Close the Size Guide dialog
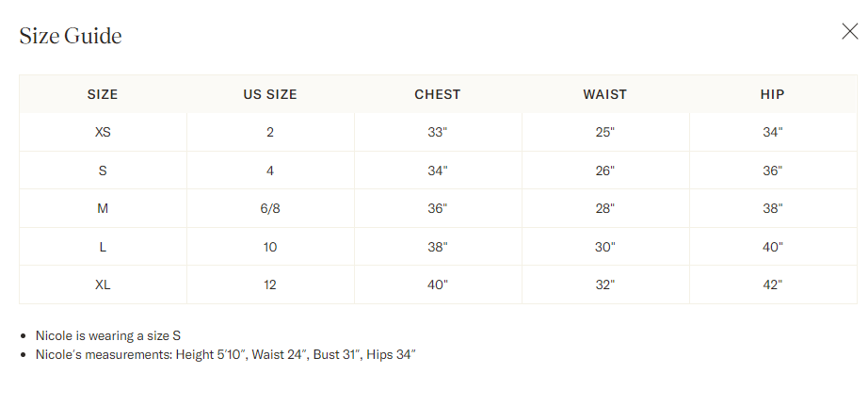The height and width of the screenshot is (406, 868). [850, 32]
